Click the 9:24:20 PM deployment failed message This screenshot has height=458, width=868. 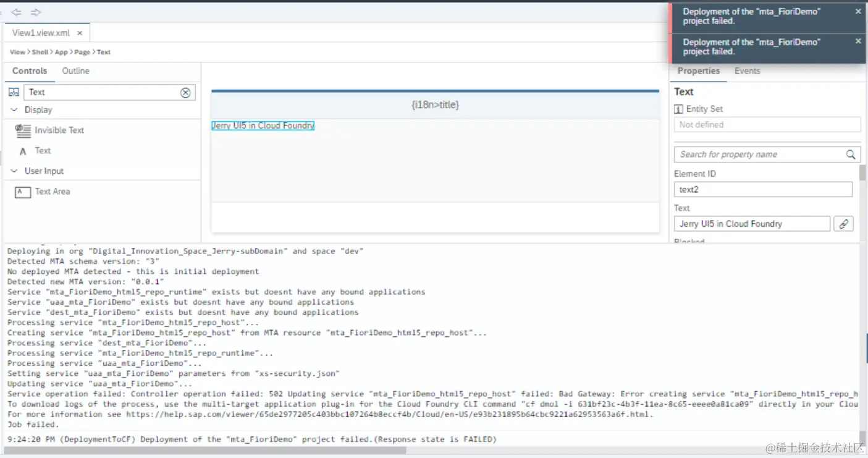click(252, 439)
